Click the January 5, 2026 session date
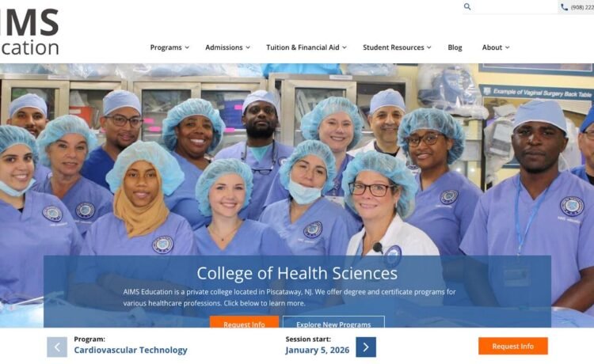The height and width of the screenshot is (364, 594). coord(318,350)
